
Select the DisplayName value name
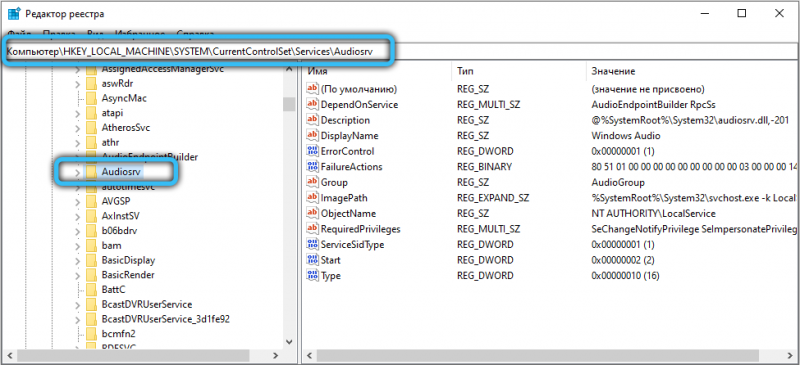click(x=349, y=136)
